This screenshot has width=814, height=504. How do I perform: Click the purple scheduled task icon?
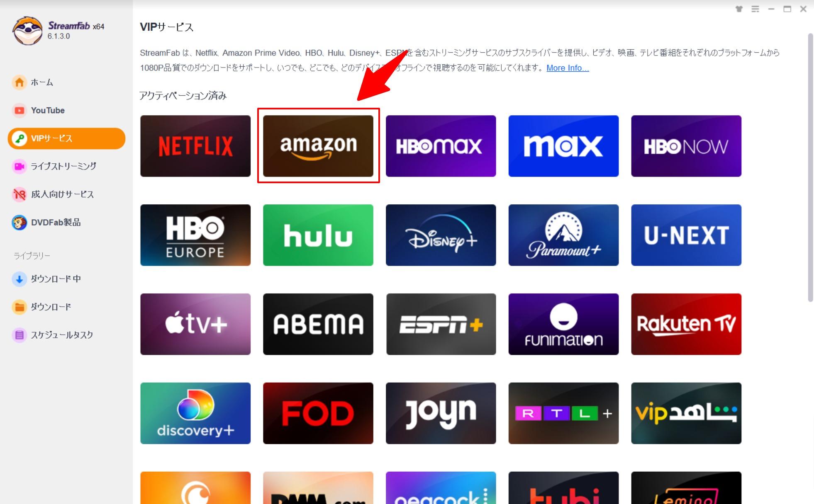(x=19, y=335)
